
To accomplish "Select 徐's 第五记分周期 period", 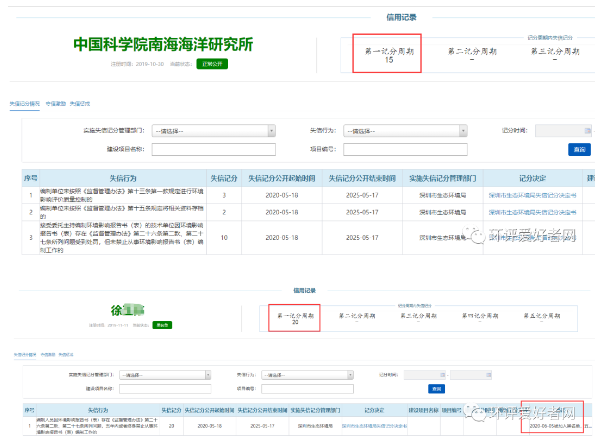I will click(542, 318).
